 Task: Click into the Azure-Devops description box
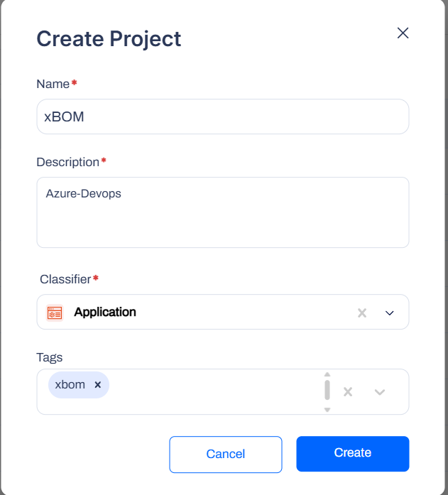(x=223, y=212)
